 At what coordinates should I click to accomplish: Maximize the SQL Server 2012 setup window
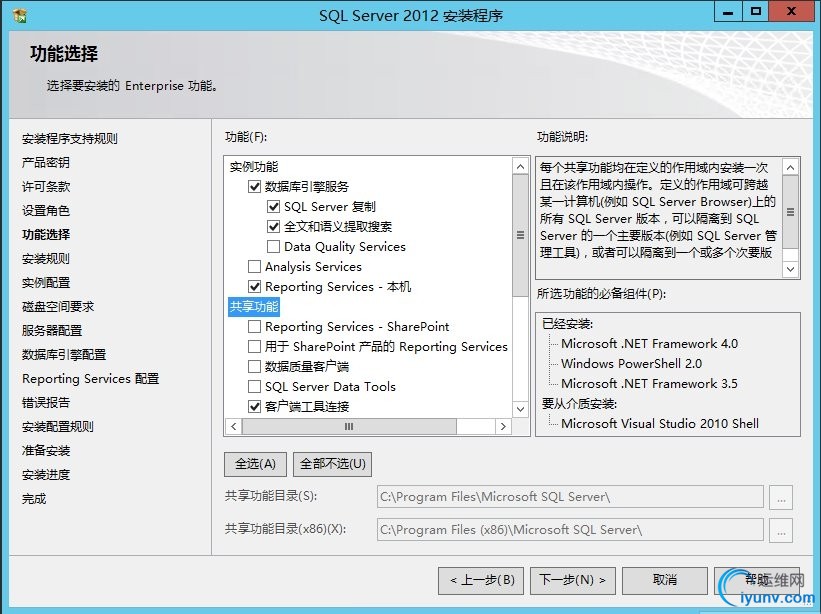756,12
